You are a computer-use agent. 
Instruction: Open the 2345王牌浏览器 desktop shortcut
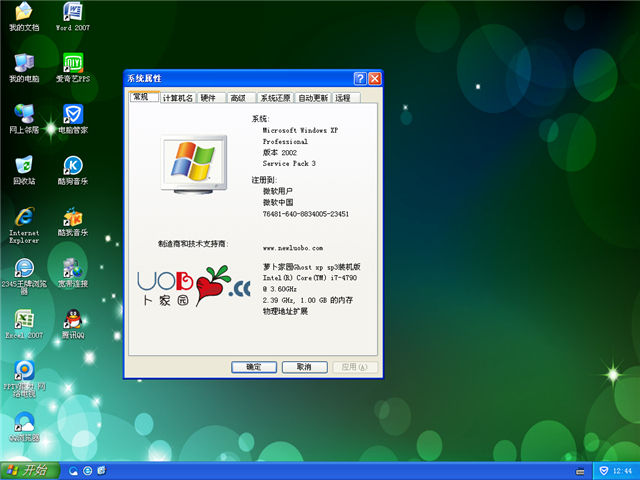[24, 276]
